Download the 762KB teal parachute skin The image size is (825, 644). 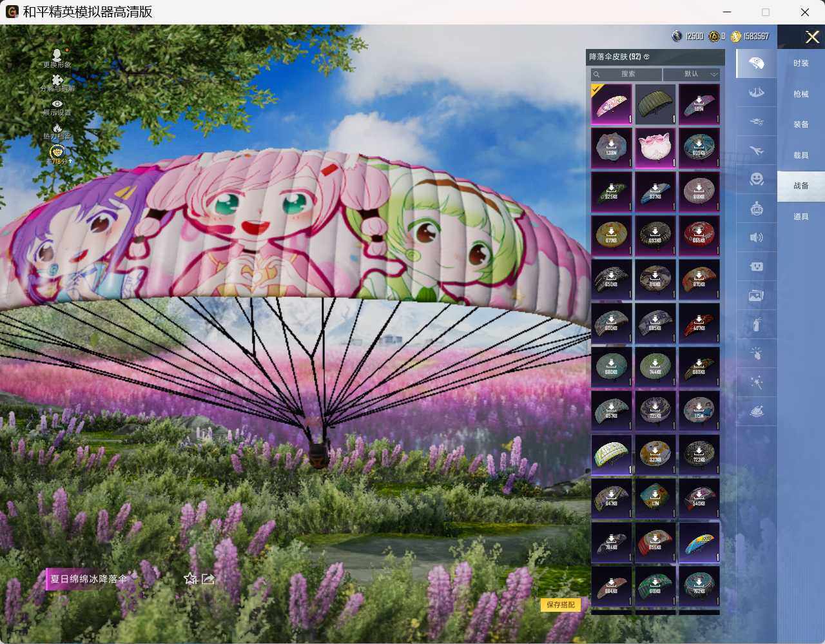click(x=699, y=587)
